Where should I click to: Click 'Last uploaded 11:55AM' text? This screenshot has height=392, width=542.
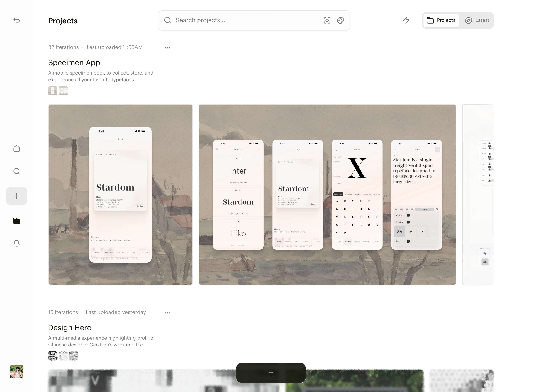(x=114, y=47)
